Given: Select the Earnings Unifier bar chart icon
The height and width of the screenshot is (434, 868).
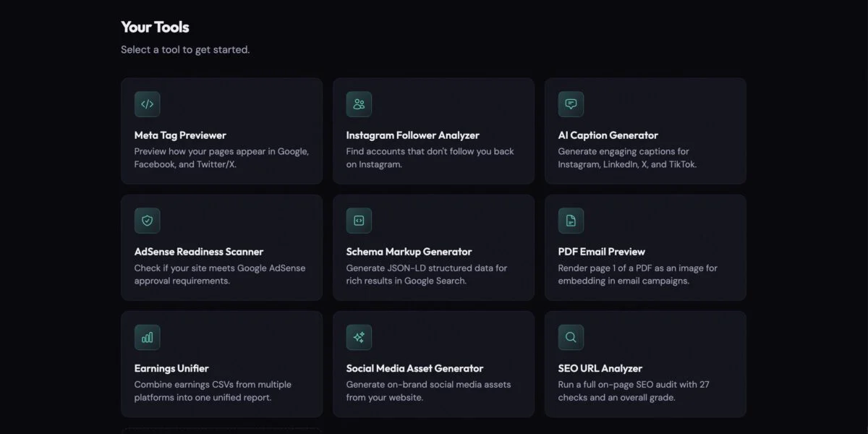Looking at the screenshot, I should pyautogui.click(x=147, y=337).
